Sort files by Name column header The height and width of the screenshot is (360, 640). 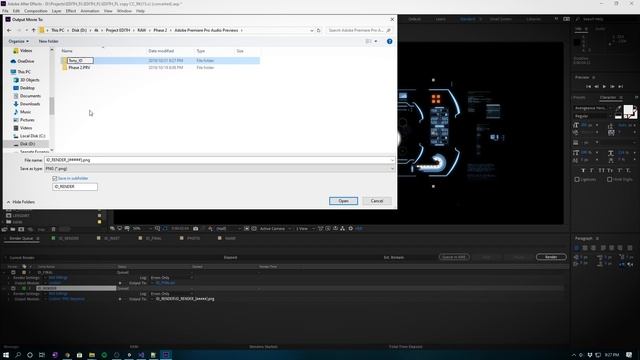(x=67, y=51)
